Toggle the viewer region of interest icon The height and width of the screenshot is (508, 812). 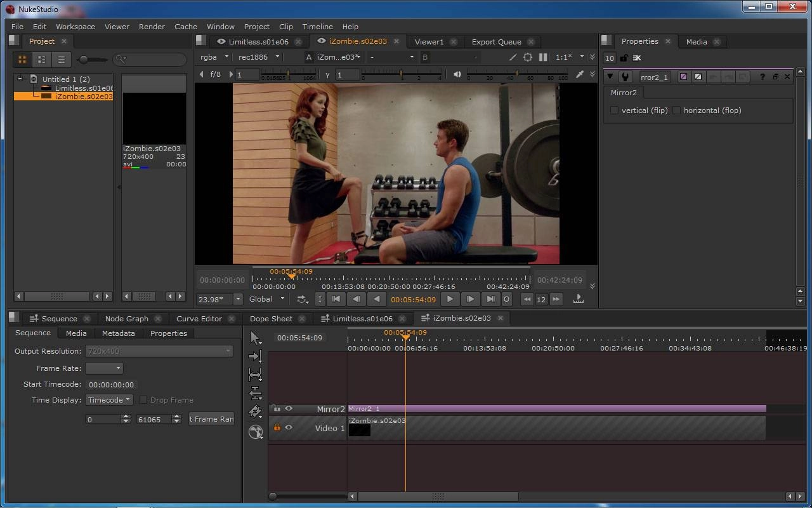528,57
